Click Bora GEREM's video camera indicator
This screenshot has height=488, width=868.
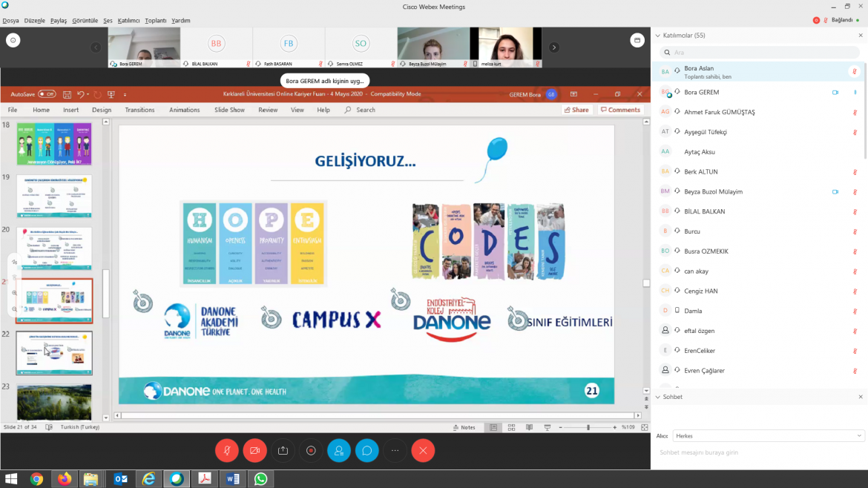pyautogui.click(x=835, y=93)
